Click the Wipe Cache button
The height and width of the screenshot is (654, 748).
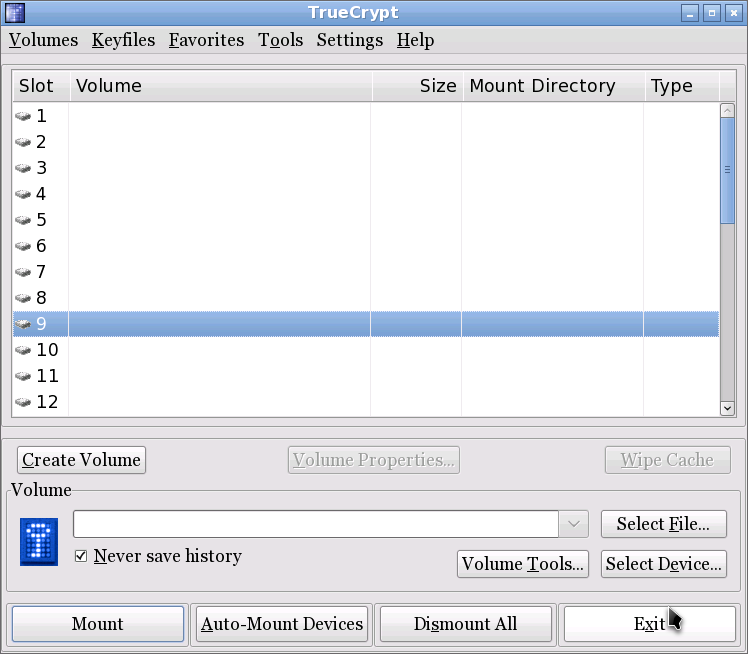(x=667, y=460)
